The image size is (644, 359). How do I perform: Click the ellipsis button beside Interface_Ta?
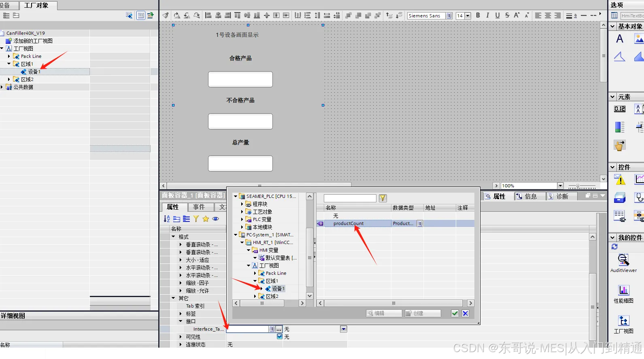pyautogui.click(x=279, y=329)
